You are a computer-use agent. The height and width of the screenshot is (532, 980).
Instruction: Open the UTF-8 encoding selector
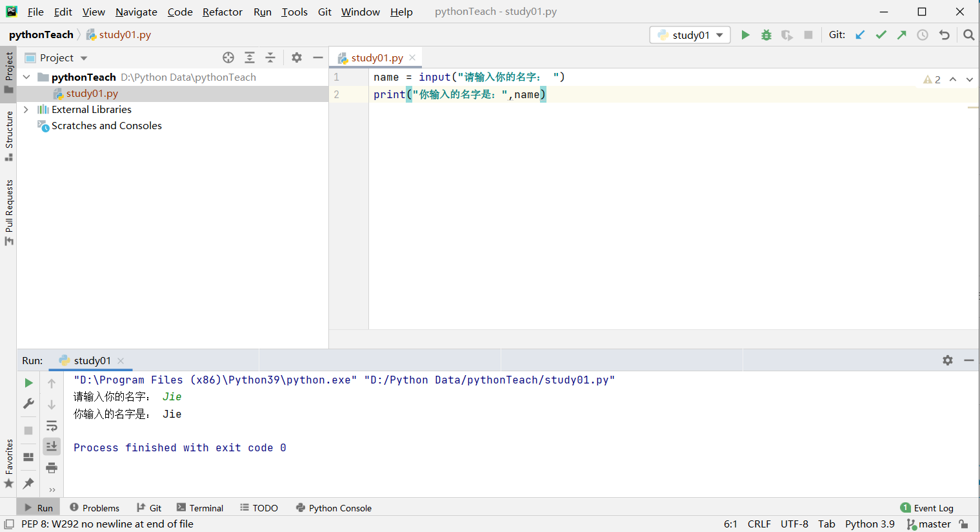(794, 524)
